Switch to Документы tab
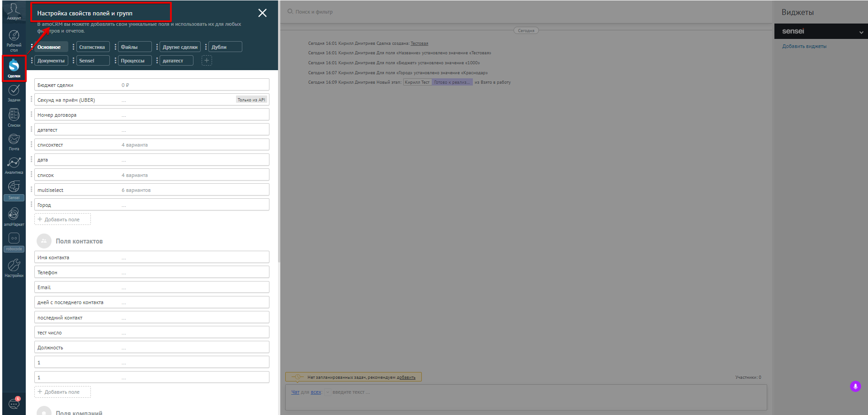 tap(51, 60)
